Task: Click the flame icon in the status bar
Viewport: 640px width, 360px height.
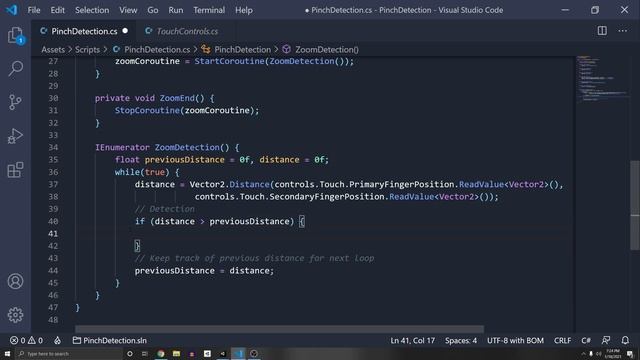Action: coord(58,340)
